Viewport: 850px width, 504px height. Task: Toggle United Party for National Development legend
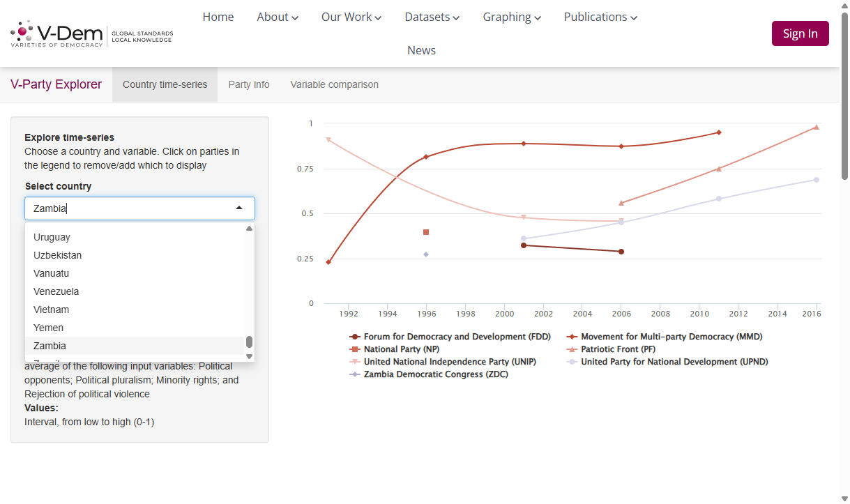coord(667,362)
